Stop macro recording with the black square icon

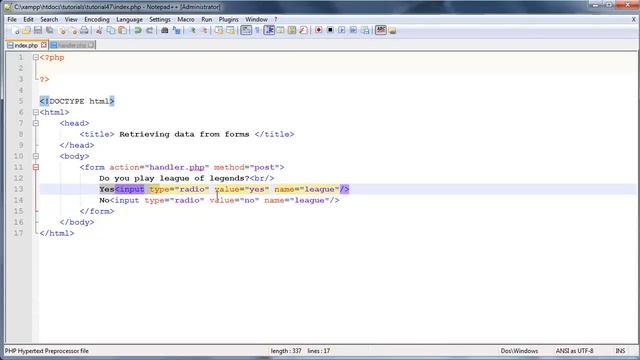pos(330,31)
